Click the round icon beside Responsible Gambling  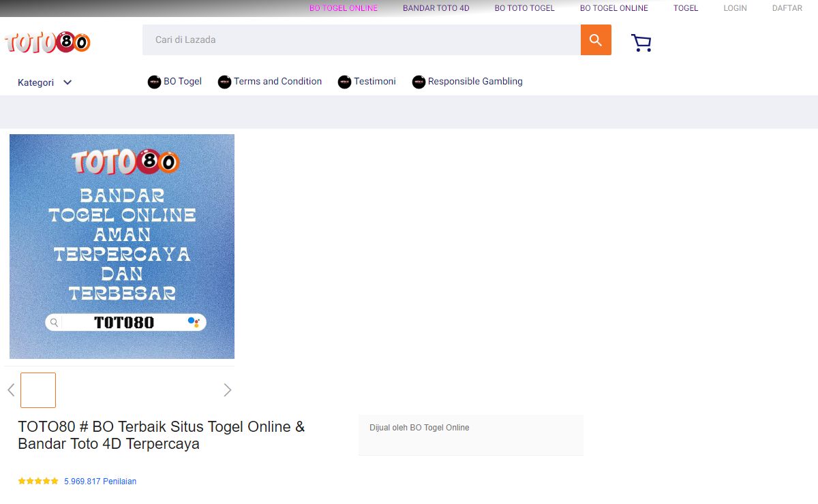click(x=419, y=82)
